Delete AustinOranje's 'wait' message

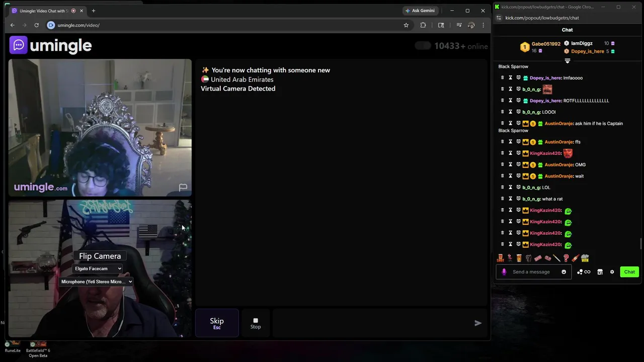click(502, 176)
